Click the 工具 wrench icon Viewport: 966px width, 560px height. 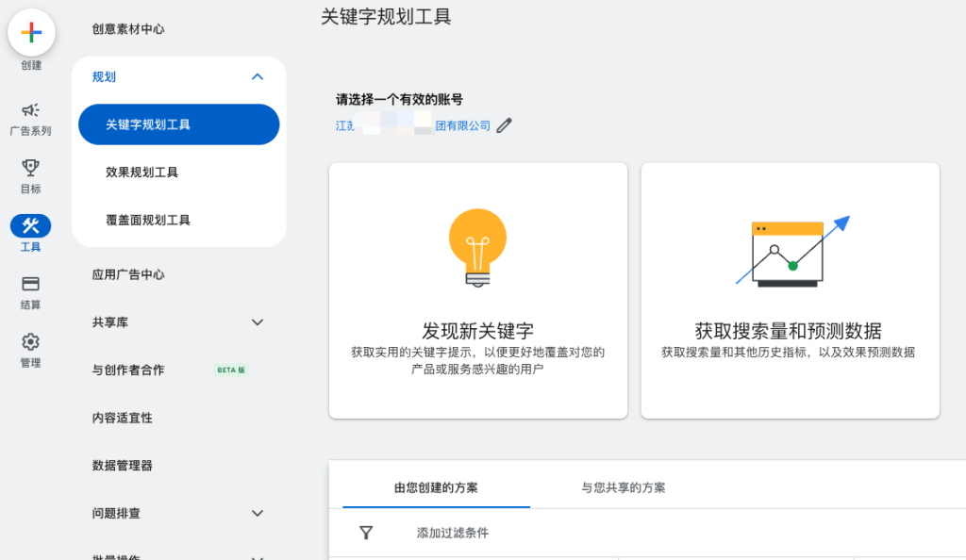(x=31, y=226)
